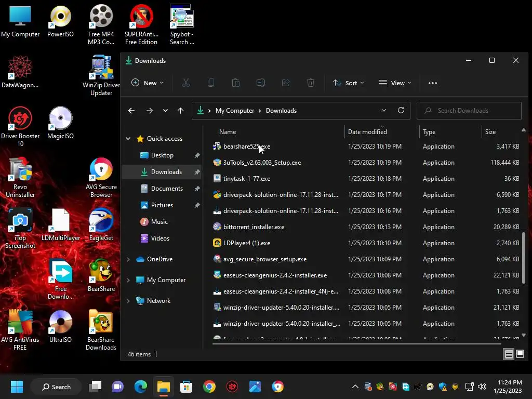Open recent locations dropdown arrow
This screenshot has width=532, height=399.
165,111
